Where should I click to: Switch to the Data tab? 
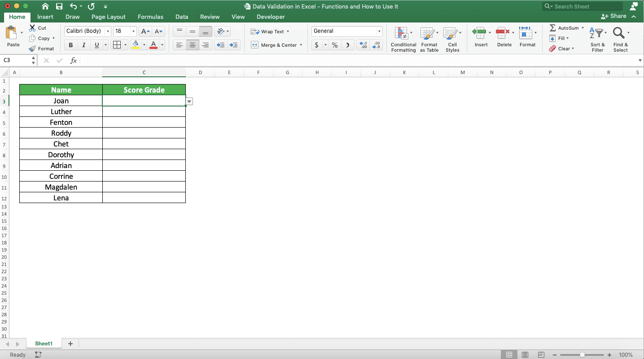point(182,17)
